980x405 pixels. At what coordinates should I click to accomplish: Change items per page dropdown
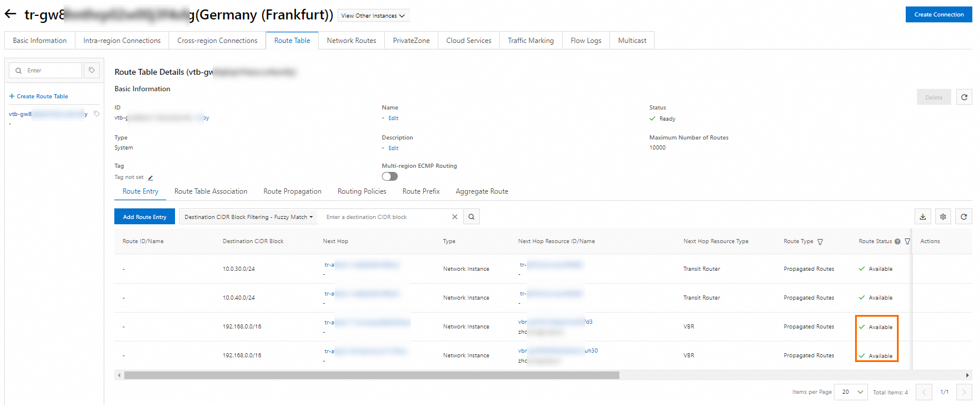click(852, 392)
